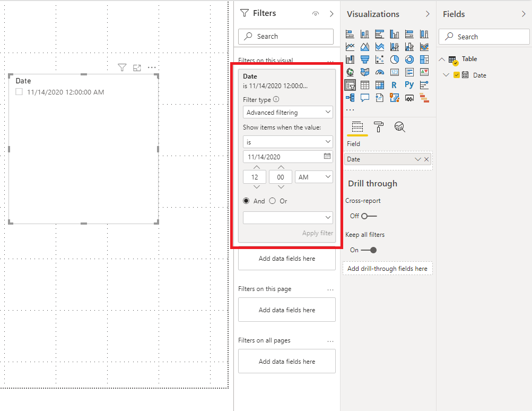Image resolution: width=532 pixels, height=411 pixels.
Task: Select the Funnel visual
Action: 365,59
